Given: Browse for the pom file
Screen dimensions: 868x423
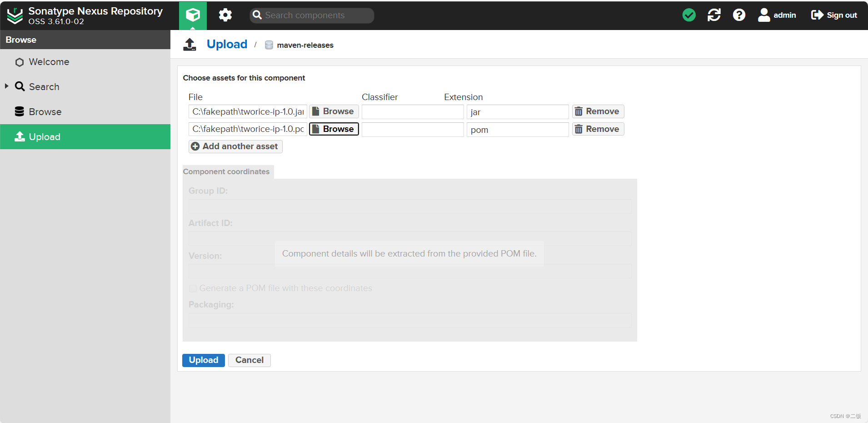Looking at the screenshot, I should [x=334, y=129].
